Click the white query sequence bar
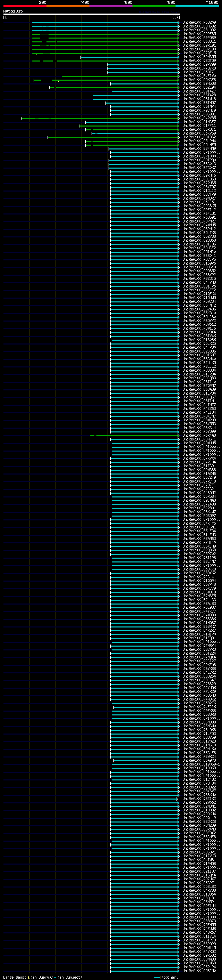Image resolution: width=222 pixels, height=980 pixels. [x=92, y=14]
